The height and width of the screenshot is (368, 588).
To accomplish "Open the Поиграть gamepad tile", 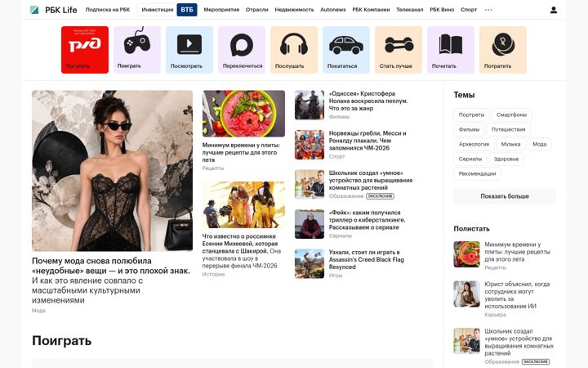I will point(137,50).
